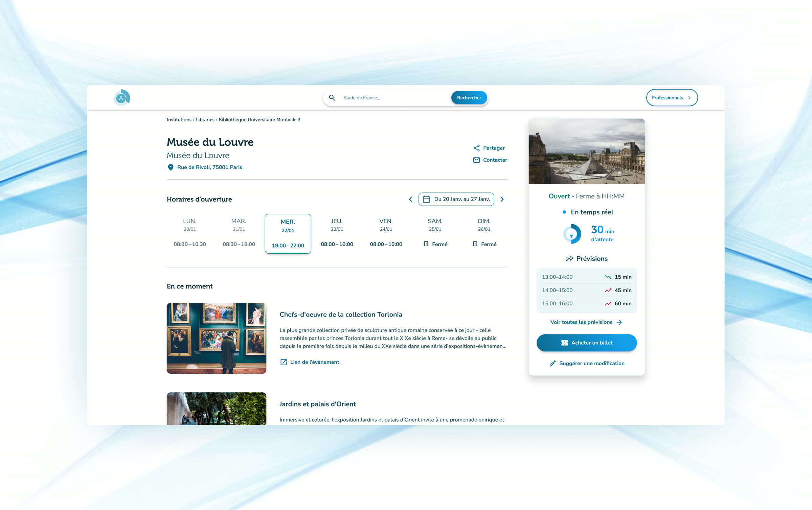Click the ticket icon on buy button
This screenshot has height=510, width=812.
565,343
